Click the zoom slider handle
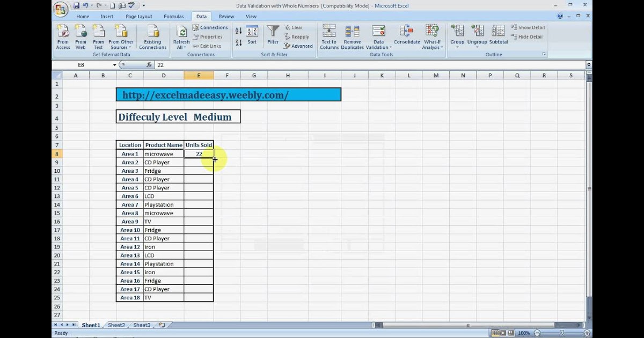Image resolution: width=644 pixels, height=338 pixels. (561, 333)
